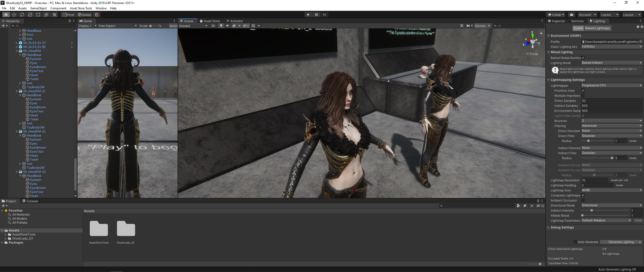The width and height of the screenshot is (644, 272).
Task: Open Lighting settings gear icon
Action: point(642,27)
